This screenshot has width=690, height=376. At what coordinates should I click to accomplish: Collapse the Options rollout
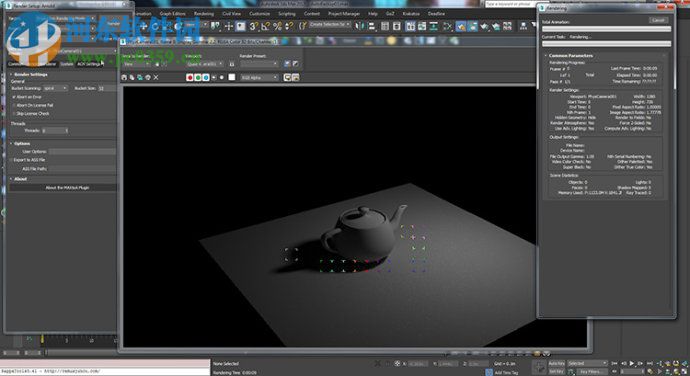click(21, 144)
